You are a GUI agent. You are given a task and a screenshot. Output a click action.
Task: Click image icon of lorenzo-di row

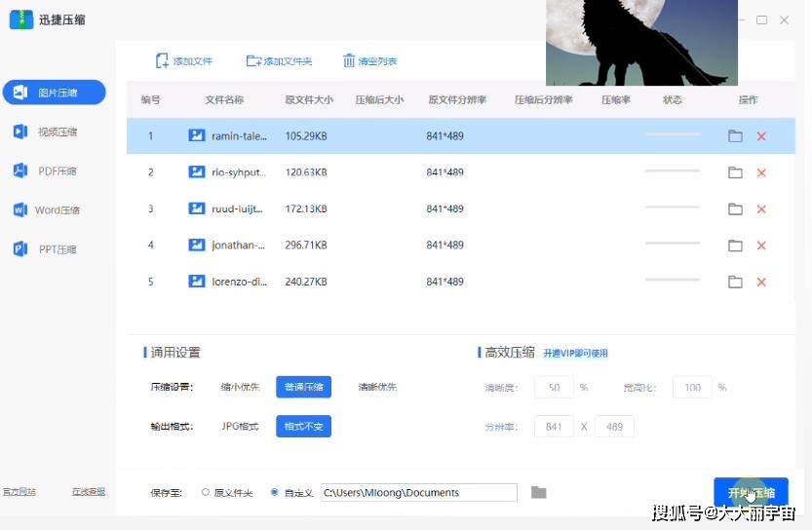[196, 282]
